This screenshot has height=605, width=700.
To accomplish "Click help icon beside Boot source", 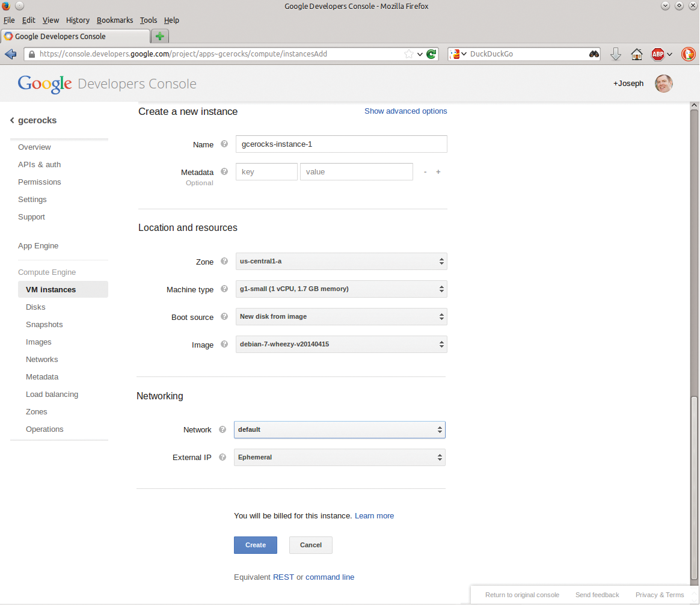I will tap(224, 316).
